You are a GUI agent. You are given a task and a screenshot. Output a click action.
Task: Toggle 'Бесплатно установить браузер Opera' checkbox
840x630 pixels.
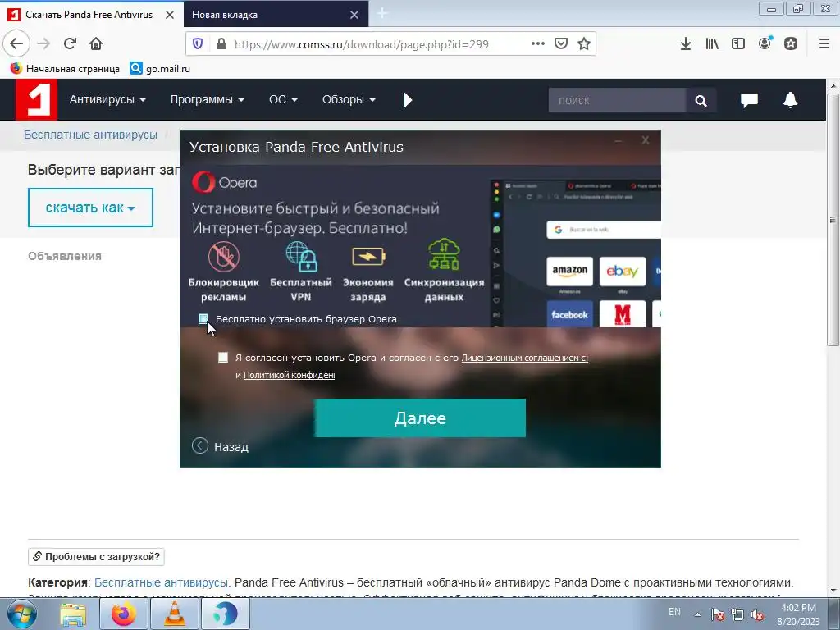coord(203,319)
